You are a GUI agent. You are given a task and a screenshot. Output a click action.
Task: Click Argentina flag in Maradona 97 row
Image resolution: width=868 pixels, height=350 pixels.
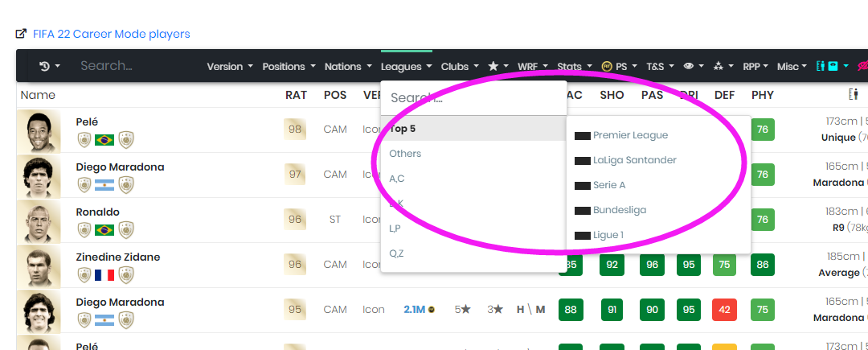click(x=104, y=184)
